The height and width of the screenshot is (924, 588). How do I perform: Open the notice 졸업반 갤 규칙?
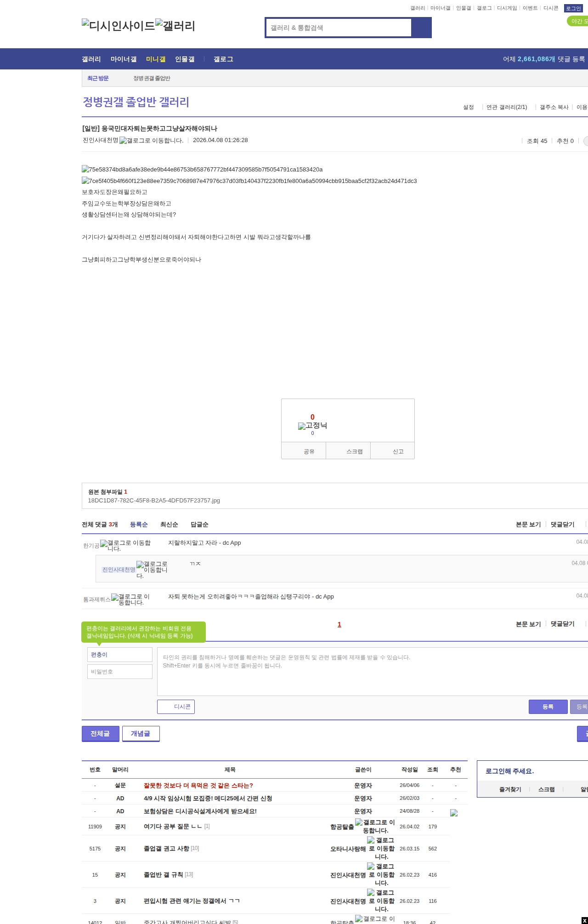(163, 875)
